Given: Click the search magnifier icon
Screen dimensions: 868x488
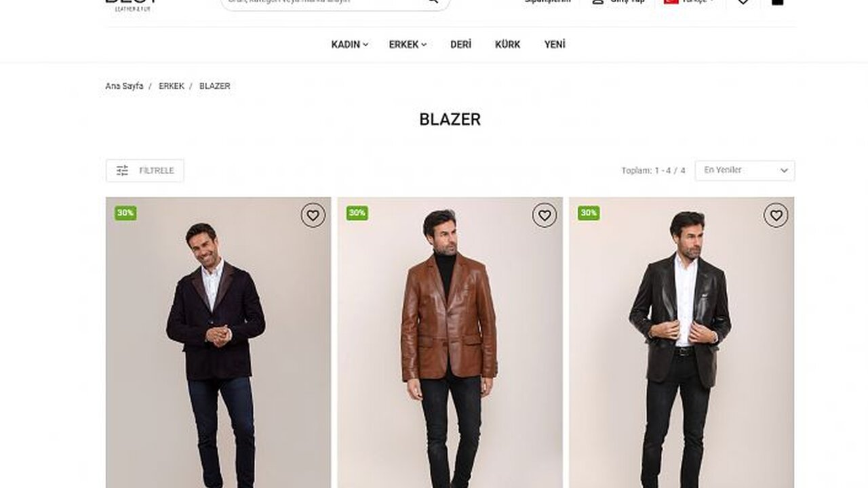Looking at the screenshot, I should (x=433, y=1).
